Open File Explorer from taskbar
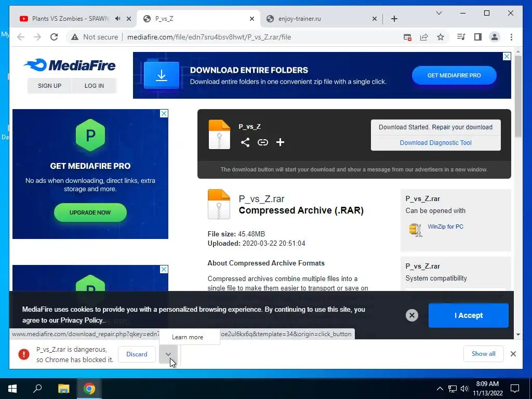 tap(63, 389)
